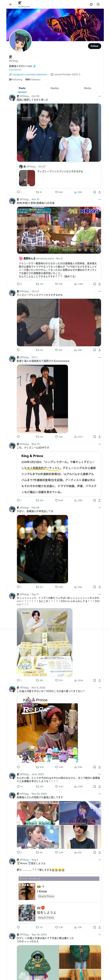Open the search icon on profile header
Image resolution: width=110 pixels, height=980 pixels.
point(98,5)
